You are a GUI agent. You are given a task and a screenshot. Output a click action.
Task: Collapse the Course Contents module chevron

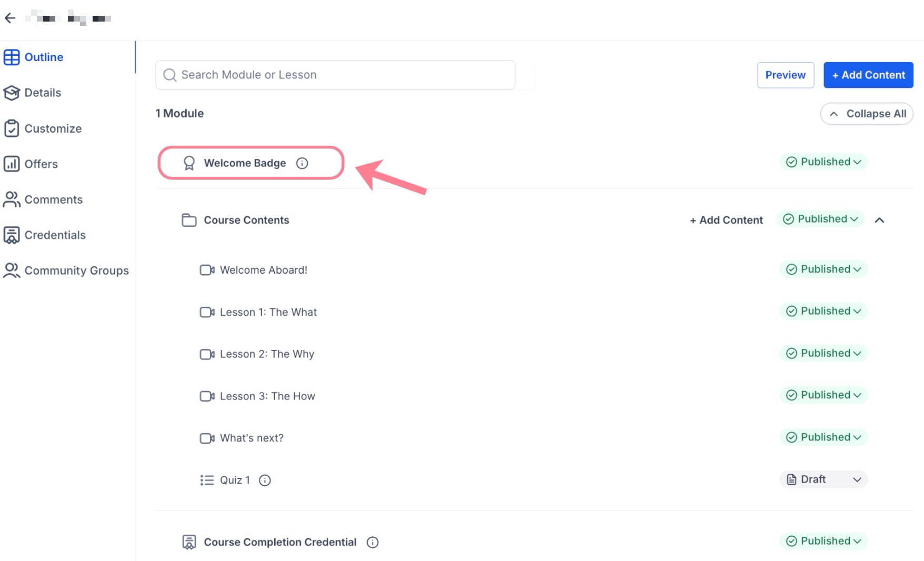pos(879,220)
